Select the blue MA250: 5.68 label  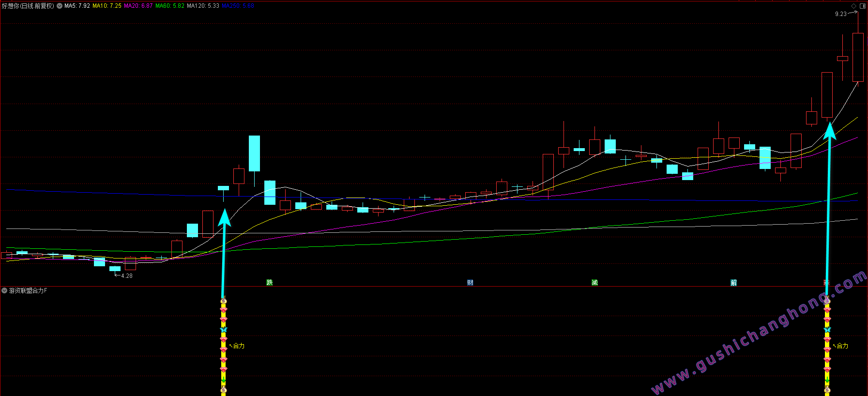coord(238,6)
